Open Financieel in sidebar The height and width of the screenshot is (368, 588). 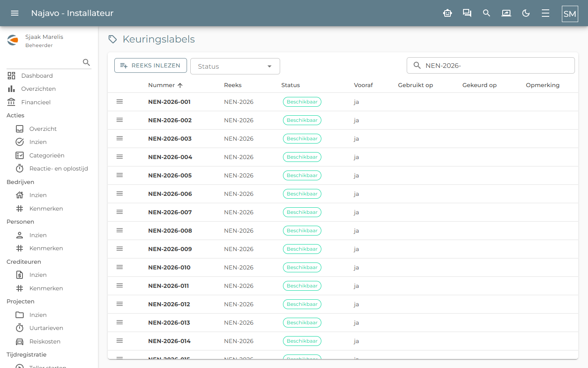click(36, 102)
